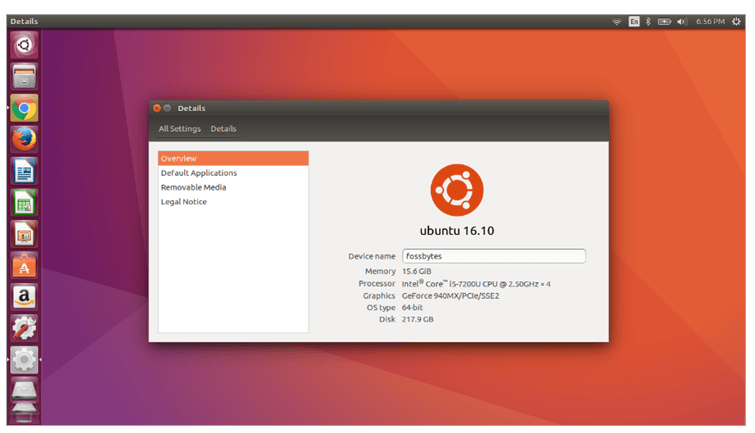Open LibreOffice Writer from launcher
This screenshot has height=433, width=755.
click(24, 171)
